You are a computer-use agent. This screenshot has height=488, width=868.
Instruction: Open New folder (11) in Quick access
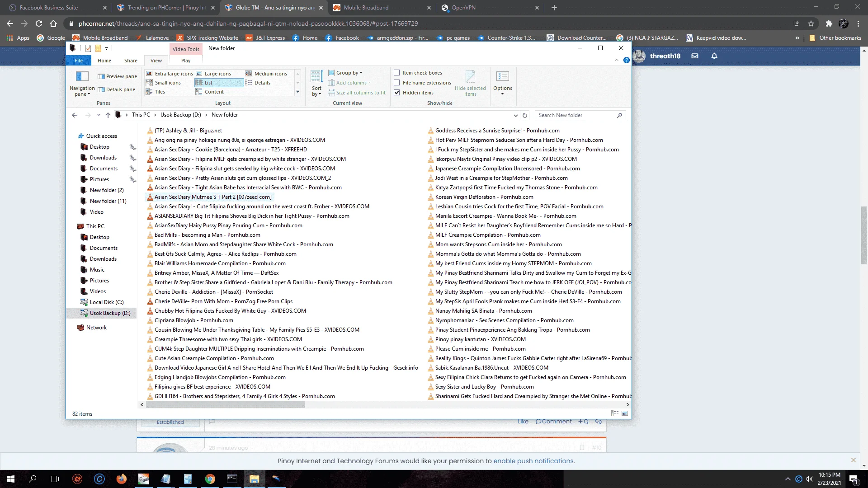pyautogui.click(x=108, y=201)
